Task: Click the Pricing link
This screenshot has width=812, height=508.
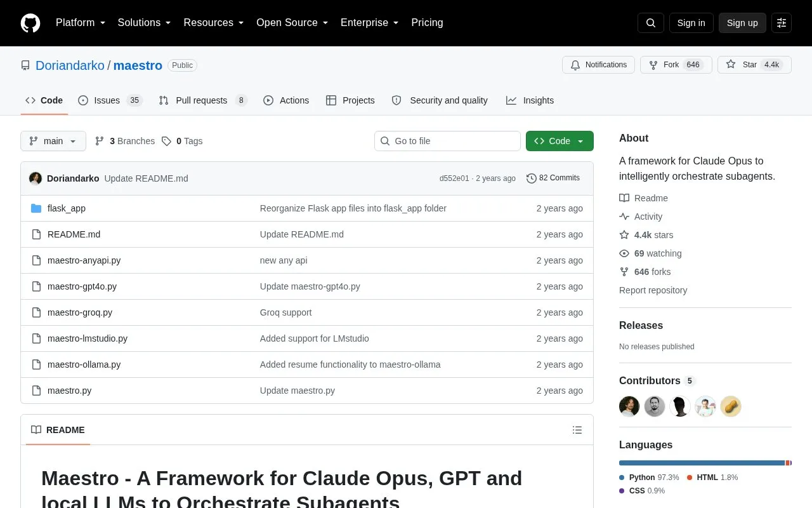Action: [x=427, y=23]
